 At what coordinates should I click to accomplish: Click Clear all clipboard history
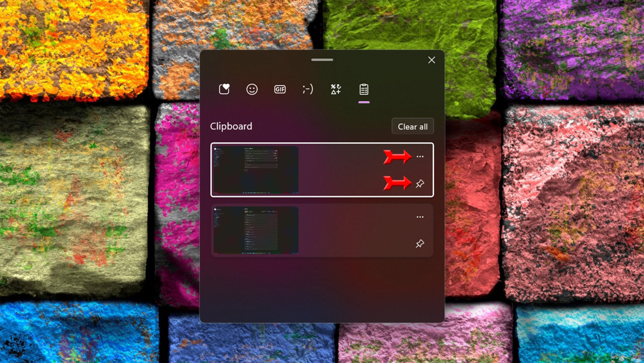[x=411, y=127]
